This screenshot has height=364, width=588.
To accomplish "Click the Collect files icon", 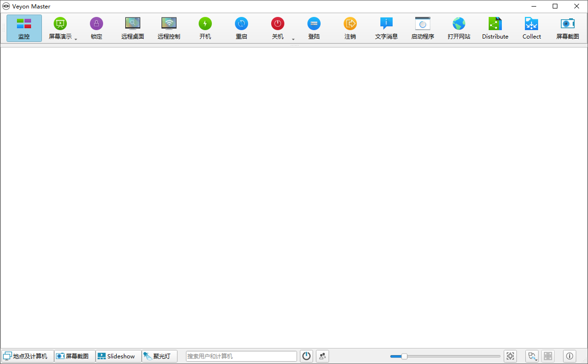I will click(x=532, y=28).
